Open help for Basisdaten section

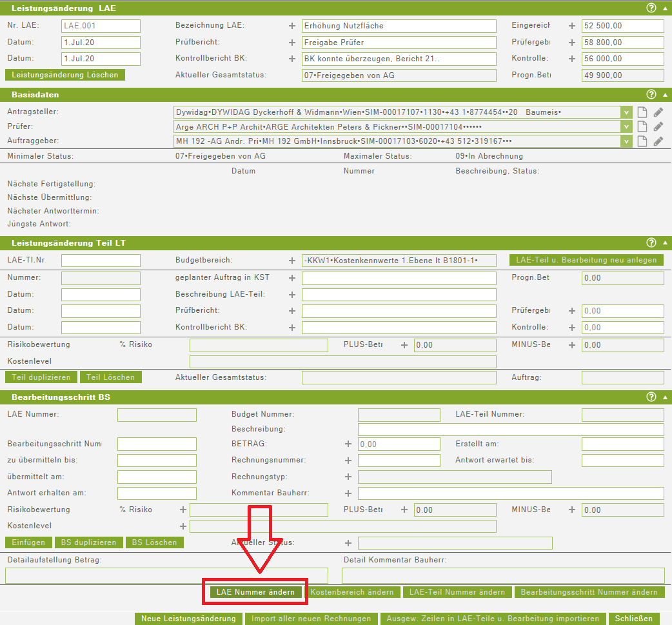pyautogui.click(x=651, y=95)
